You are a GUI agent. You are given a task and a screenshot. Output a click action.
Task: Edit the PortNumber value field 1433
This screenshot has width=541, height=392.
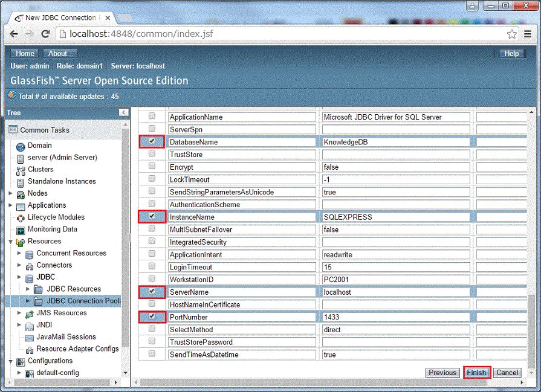click(x=395, y=317)
